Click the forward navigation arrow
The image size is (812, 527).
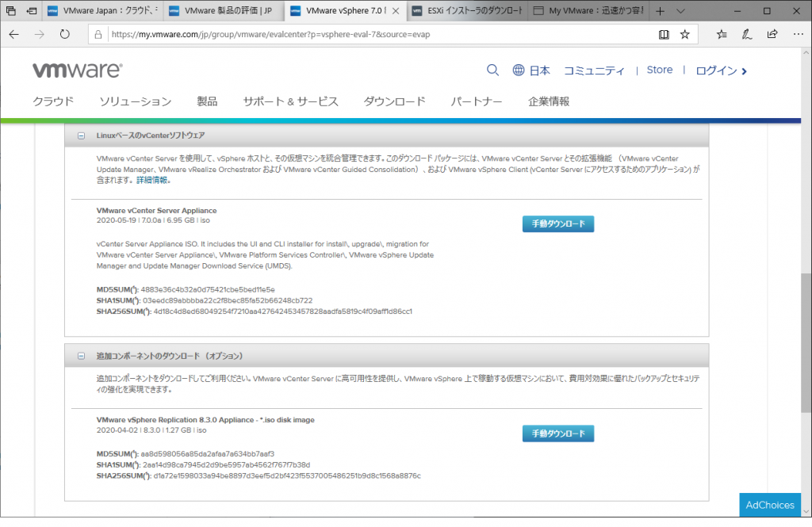click(40, 34)
